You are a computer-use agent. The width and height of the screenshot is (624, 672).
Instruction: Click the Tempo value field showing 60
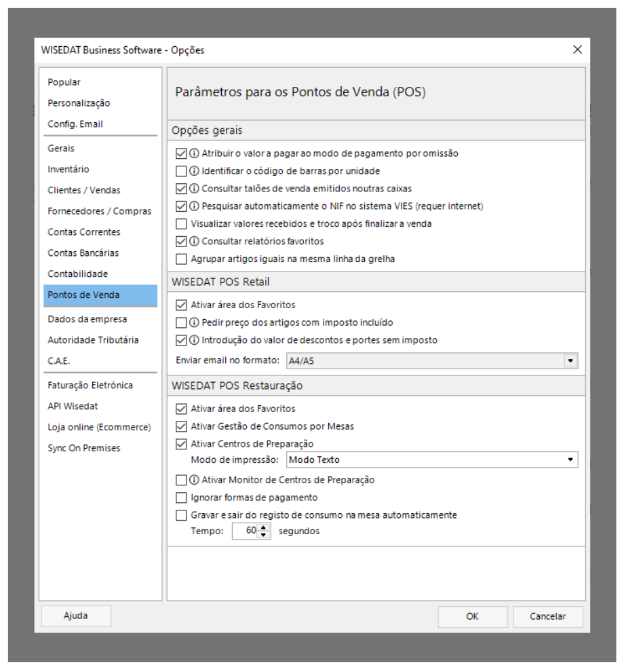click(x=246, y=531)
